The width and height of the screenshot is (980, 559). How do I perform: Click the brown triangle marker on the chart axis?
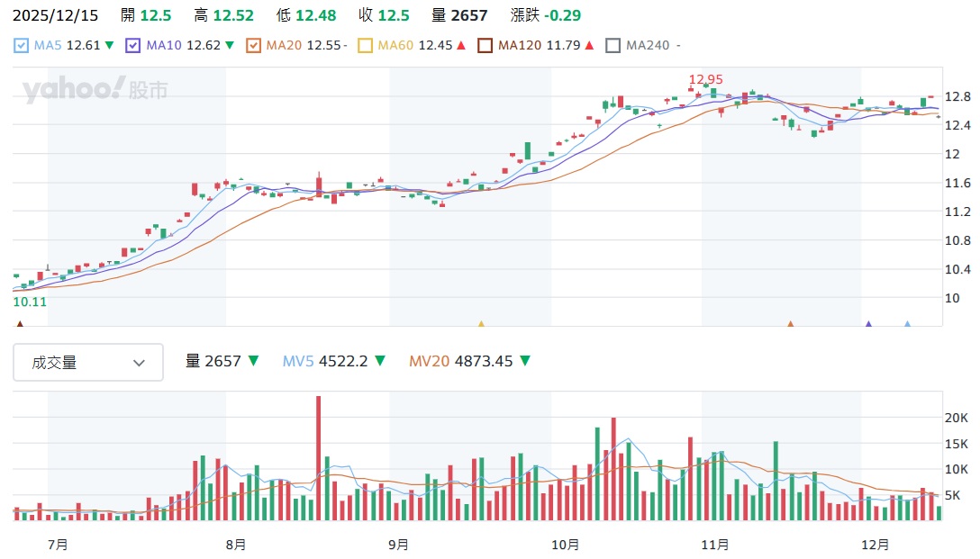pyautogui.click(x=21, y=323)
